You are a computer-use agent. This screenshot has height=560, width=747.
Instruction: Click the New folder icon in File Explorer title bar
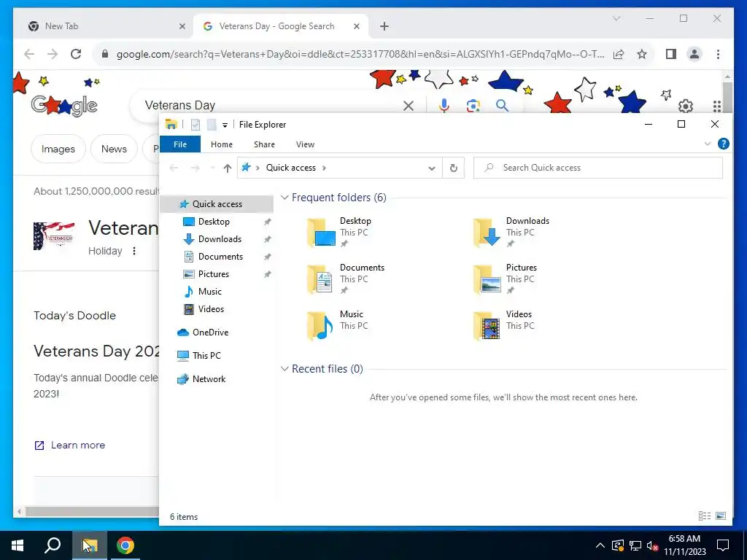212,125
